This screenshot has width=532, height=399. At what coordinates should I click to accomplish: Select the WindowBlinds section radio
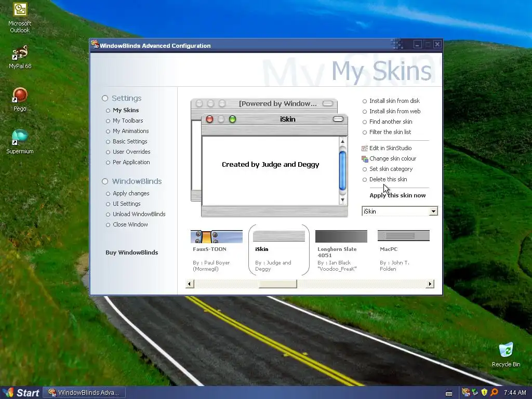pos(105,181)
